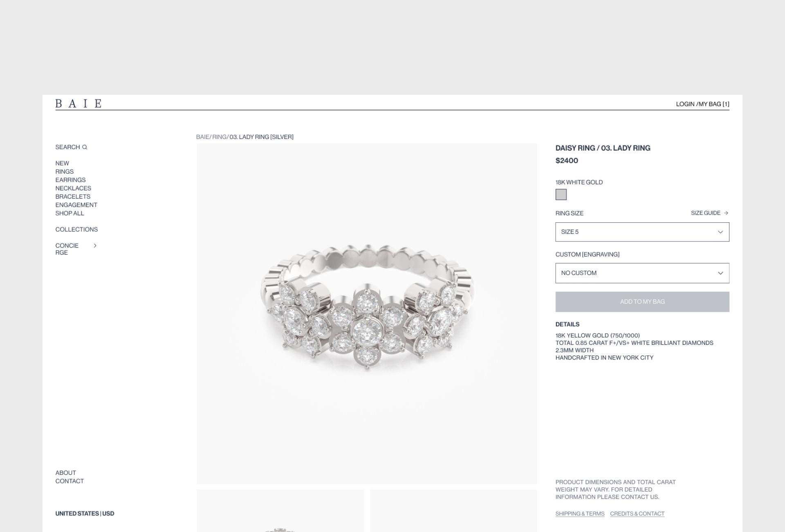Open the Engagement section

point(76,205)
